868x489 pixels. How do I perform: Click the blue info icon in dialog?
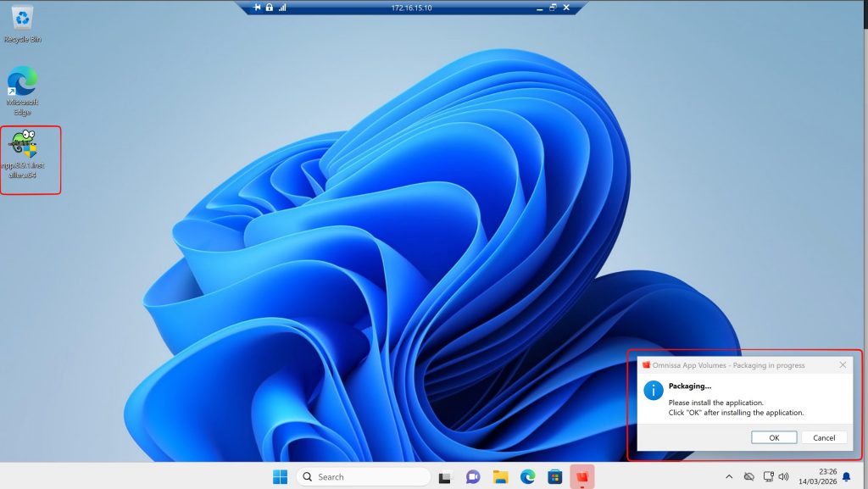tap(654, 391)
